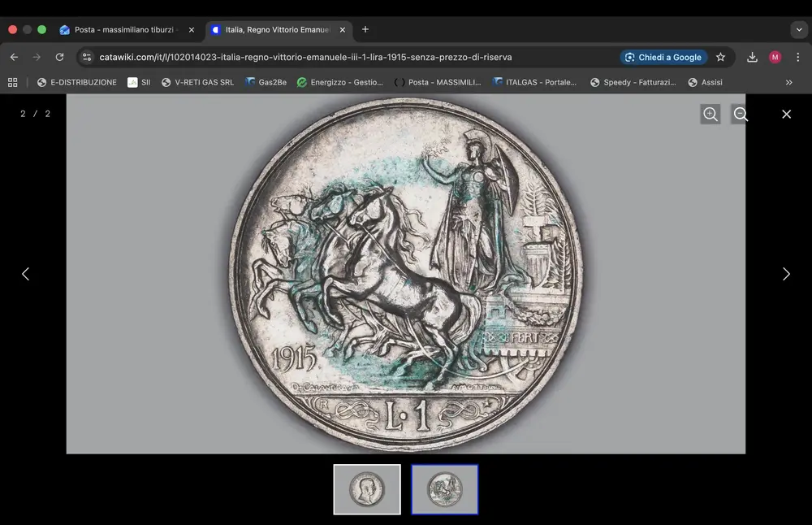Advance to next image with right arrow
Viewport: 812px width, 525px height.
785,274
